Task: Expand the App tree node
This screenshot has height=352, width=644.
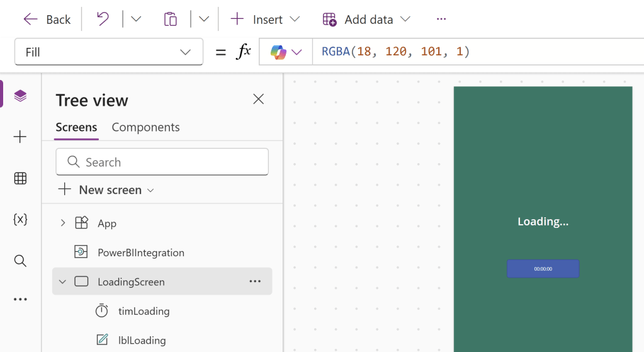Action: coord(62,223)
